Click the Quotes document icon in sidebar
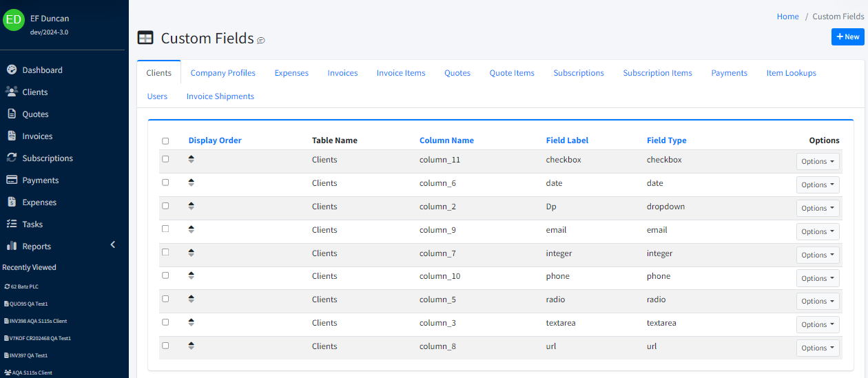Viewport: 868px width, 378px height. (x=11, y=114)
